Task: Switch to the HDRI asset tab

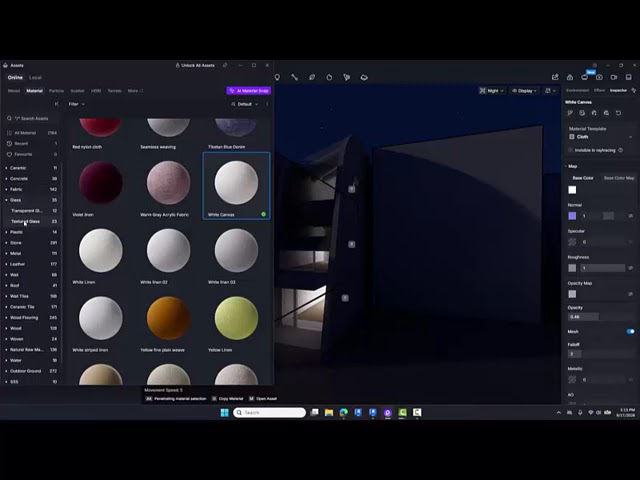Action: point(96,91)
